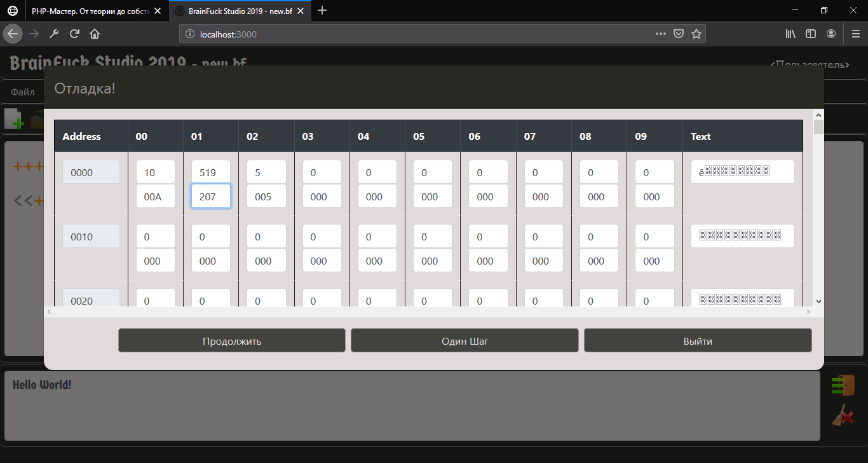
Task: Click column 00 decimal field in row 0010
Action: pos(156,236)
